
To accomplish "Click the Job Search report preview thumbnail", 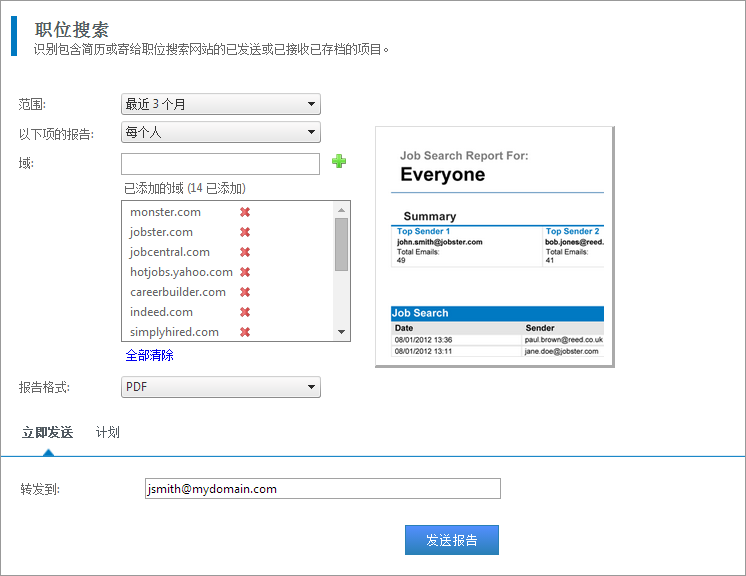I will click(494, 246).
